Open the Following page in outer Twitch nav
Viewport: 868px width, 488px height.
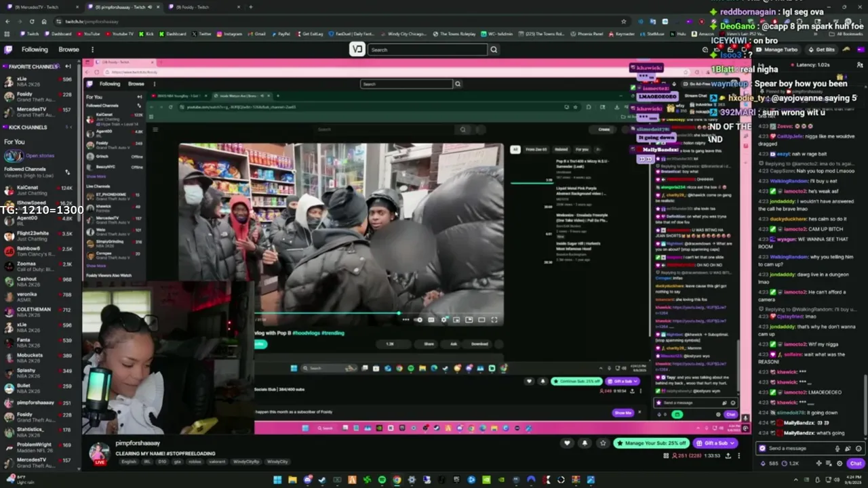35,49
